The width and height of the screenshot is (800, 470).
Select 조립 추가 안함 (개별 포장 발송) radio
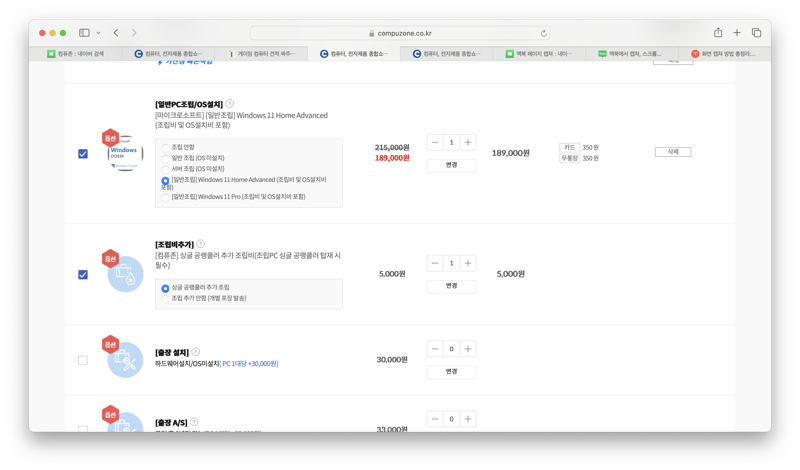click(x=165, y=299)
